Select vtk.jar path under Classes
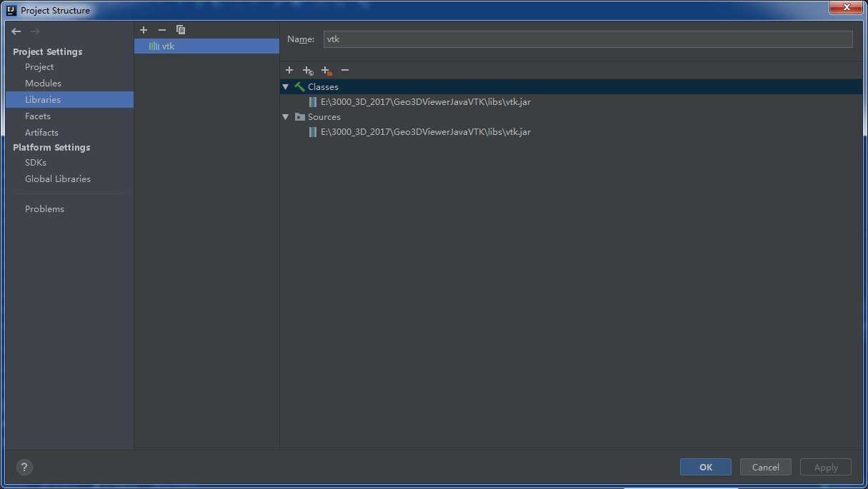868x489 pixels. [426, 102]
